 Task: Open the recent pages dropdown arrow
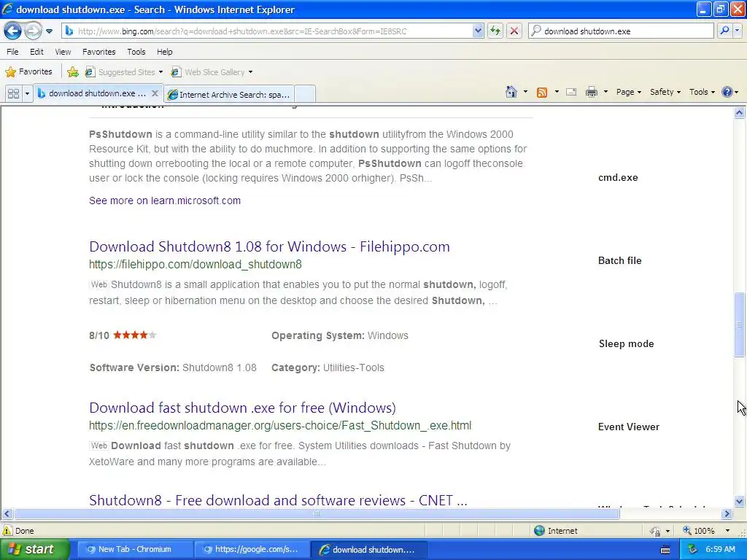(x=49, y=31)
